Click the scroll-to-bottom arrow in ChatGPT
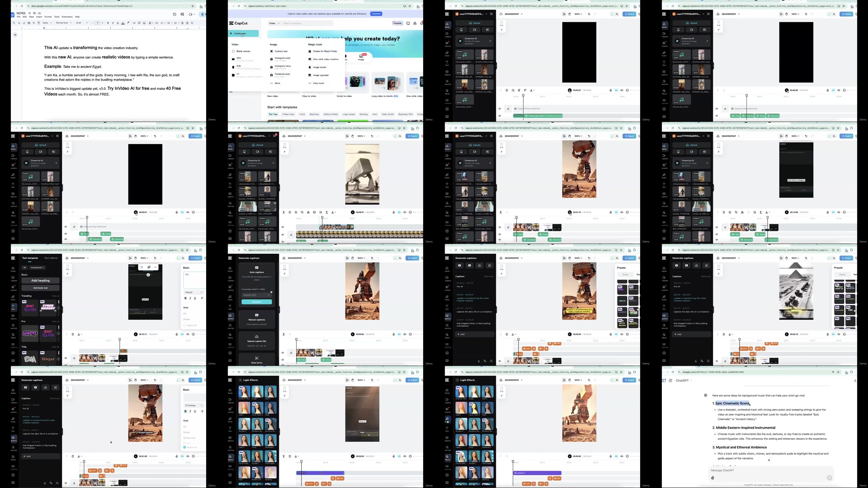868x488 pixels. coord(769,460)
